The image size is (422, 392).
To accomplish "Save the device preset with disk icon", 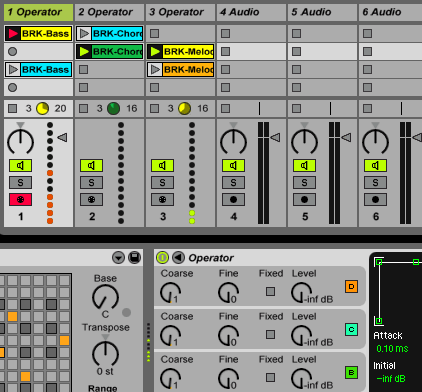I will (x=135, y=258).
